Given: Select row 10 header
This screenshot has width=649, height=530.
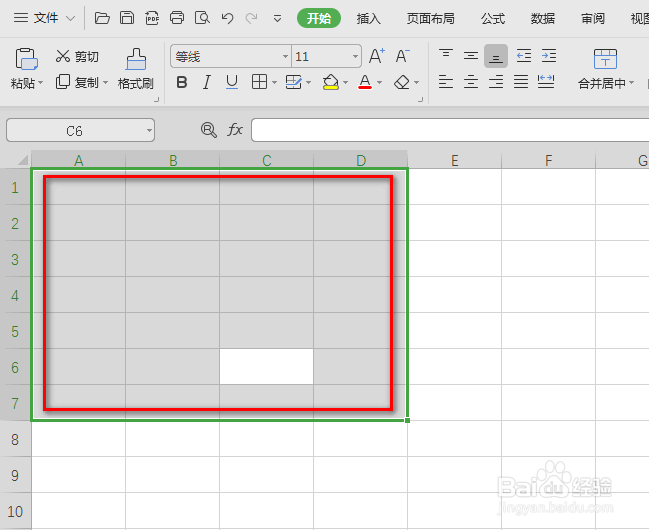Looking at the screenshot, I should click(x=15, y=511).
